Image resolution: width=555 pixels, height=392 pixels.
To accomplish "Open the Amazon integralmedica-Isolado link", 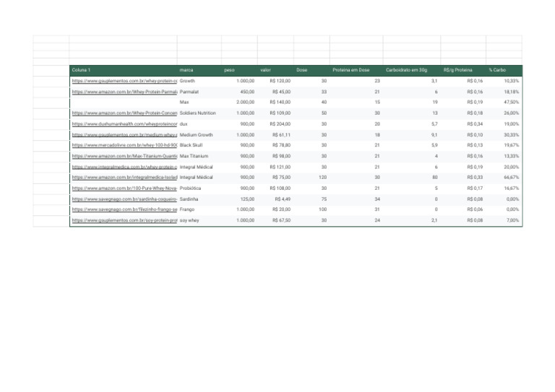I will pos(124,178).
